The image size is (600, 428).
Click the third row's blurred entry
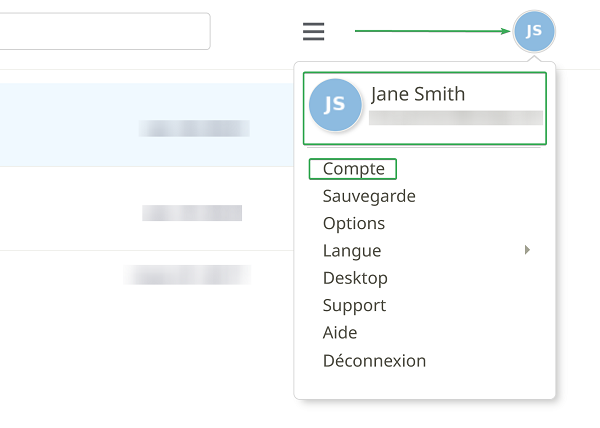(x=187, y=275)
